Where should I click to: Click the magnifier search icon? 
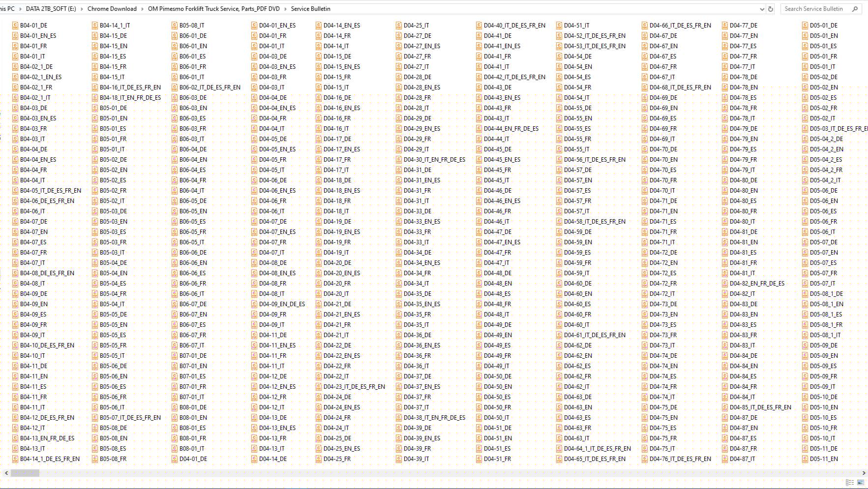tap(855, 9)
